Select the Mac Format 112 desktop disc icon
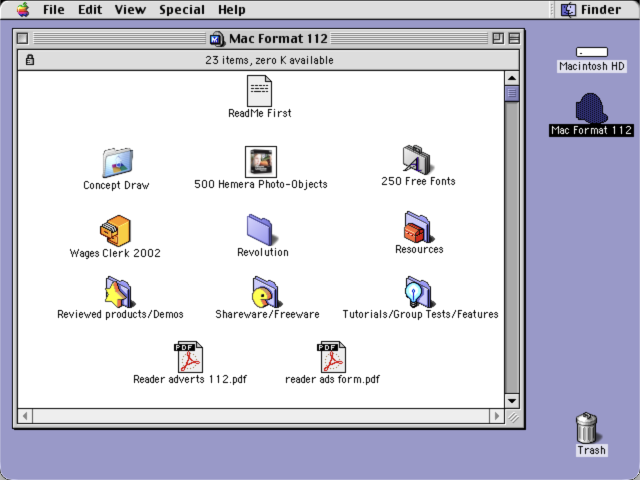This screenshot has width=640, height=480. [x=591, y=108]
